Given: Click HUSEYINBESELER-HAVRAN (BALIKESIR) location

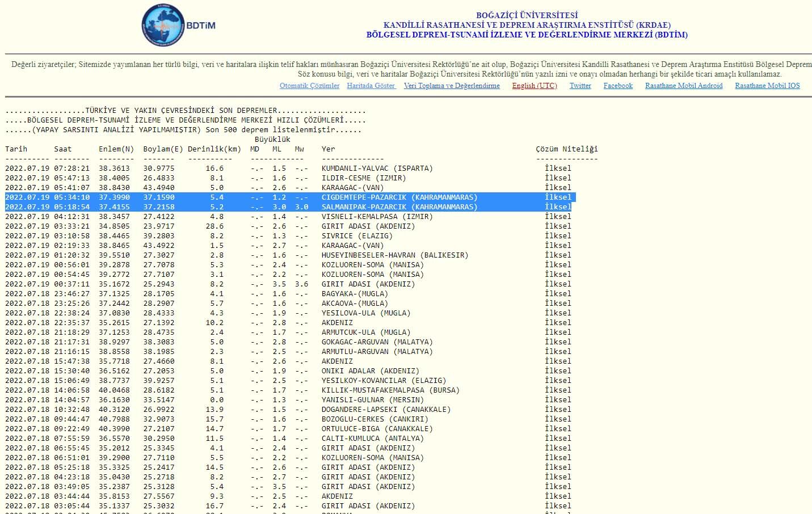Looking at the screenshot, I should [x=395, y=255].
